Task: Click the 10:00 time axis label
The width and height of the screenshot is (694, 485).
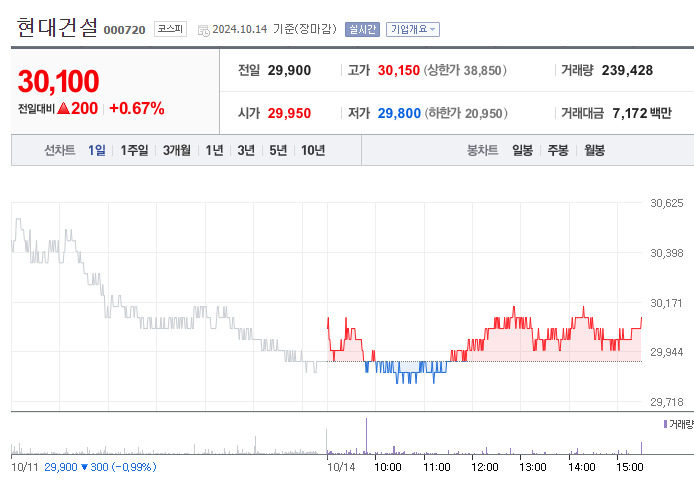Action: click(x=388, y=467)
